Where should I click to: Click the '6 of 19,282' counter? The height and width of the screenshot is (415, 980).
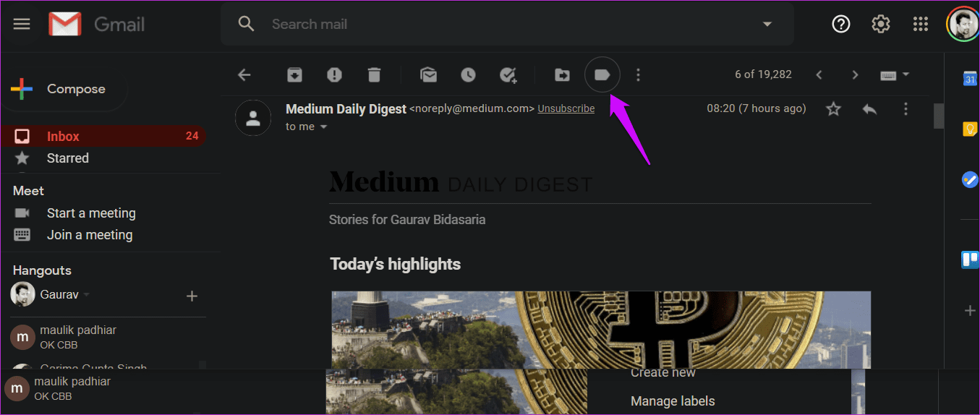[x=763, y=74]
